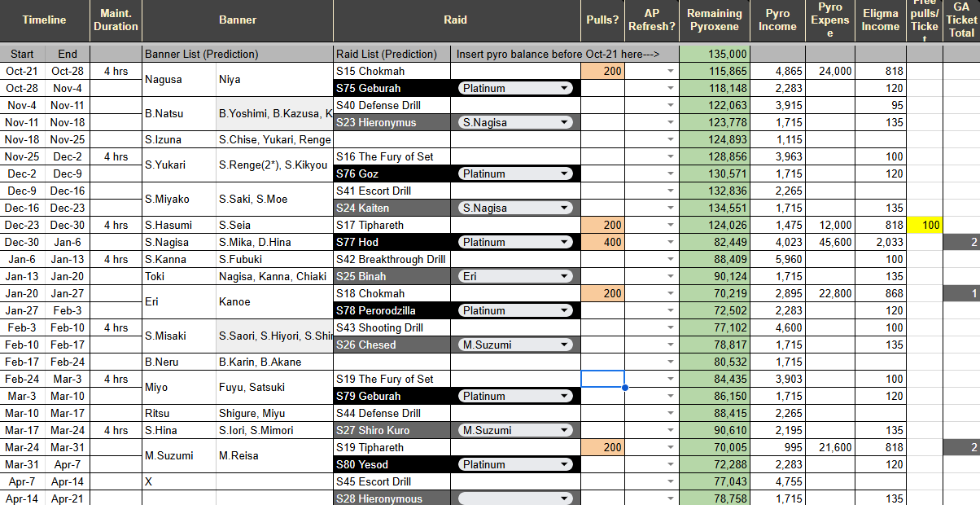Viewport: 980px width, 505px height.
Task: Open Platinum dropdown in S75 Geburah row
Action: (516, 88)
